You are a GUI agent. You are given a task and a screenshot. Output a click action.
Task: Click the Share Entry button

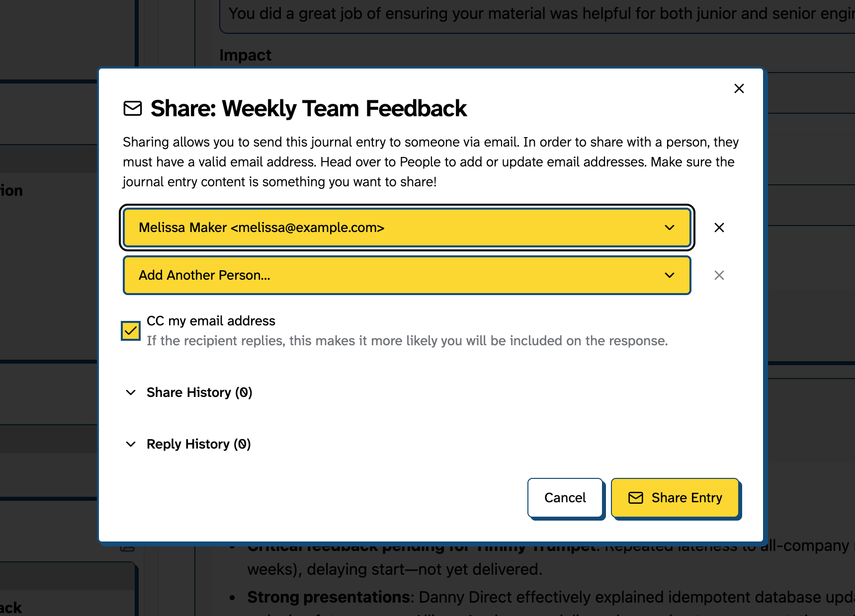point(675,497)
